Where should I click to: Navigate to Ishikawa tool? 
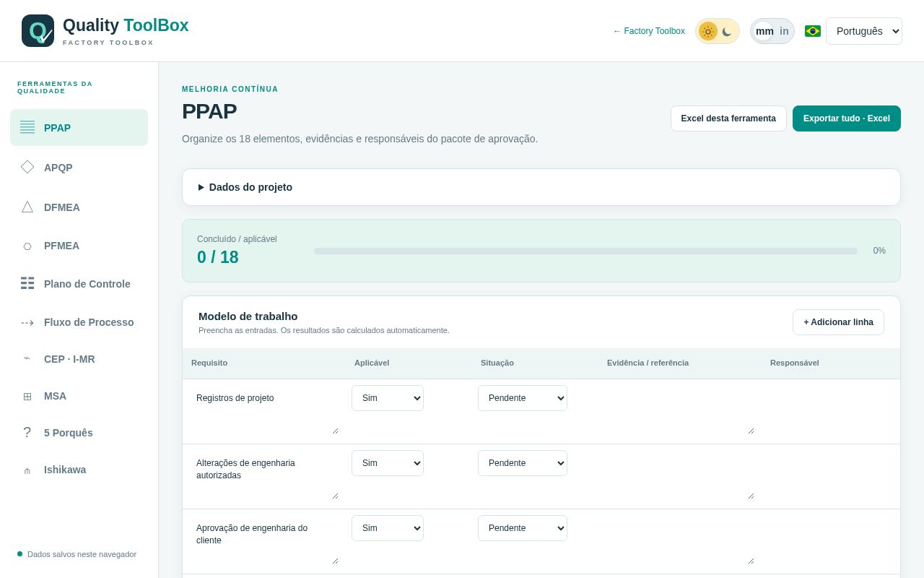pos(79,470)
